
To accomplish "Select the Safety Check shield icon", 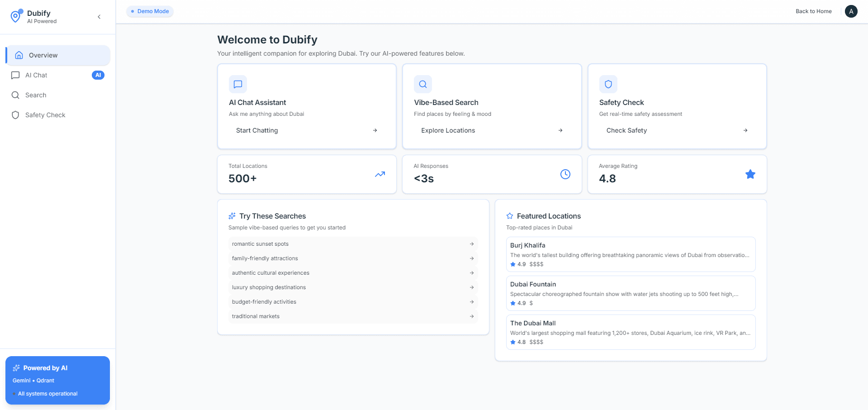I will coord(16,115).
